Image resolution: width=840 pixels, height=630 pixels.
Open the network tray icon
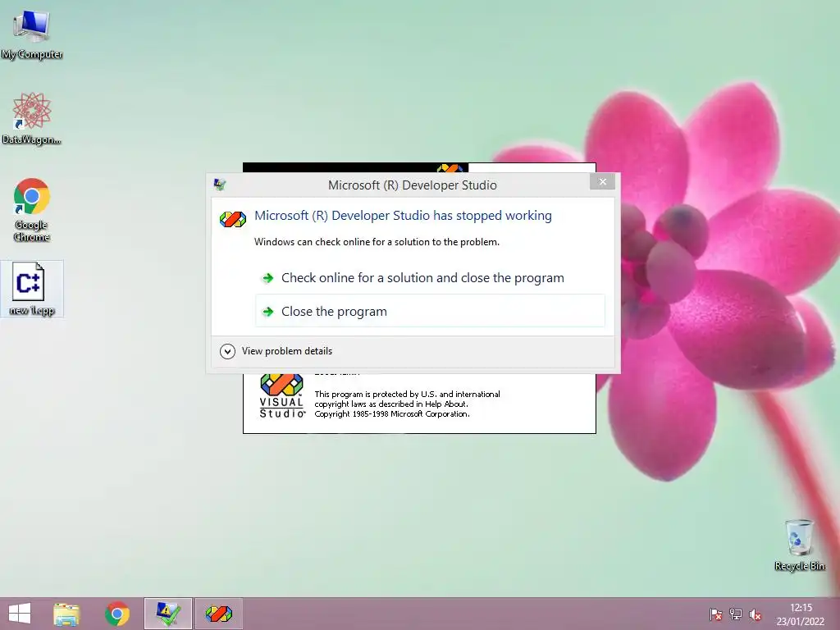736,614
